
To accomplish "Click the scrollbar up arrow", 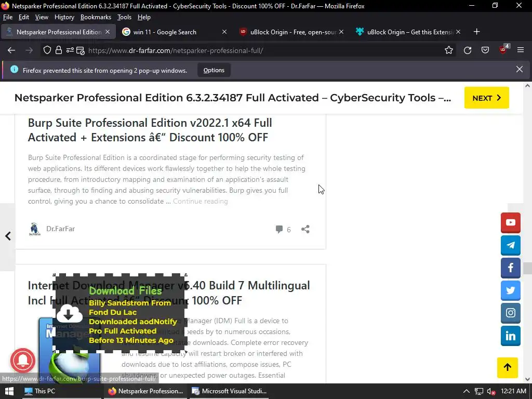I will pyautogui.click(x=527, y=86).
